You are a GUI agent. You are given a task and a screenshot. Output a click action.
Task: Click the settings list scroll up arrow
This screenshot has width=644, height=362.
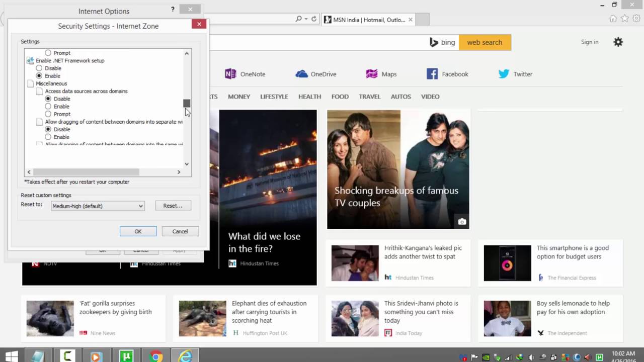(x=187, y=53)
